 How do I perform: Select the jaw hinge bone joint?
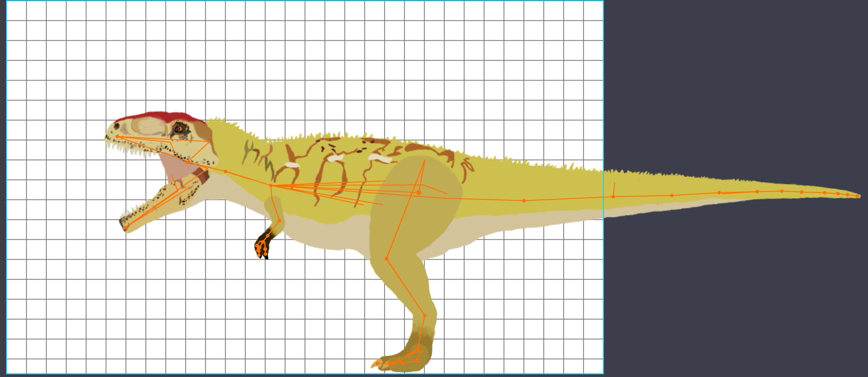tap(187, 162)
